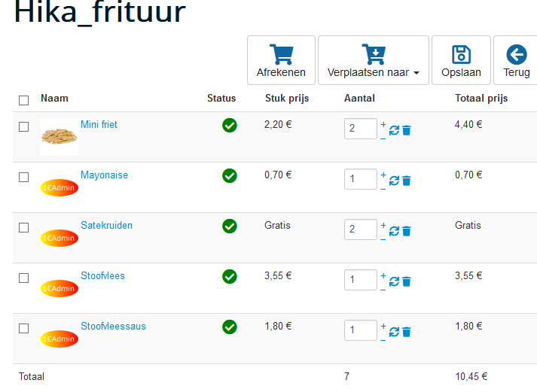
Task: Decrease Satekruiden quantity with minus
Action: (383, 239)
